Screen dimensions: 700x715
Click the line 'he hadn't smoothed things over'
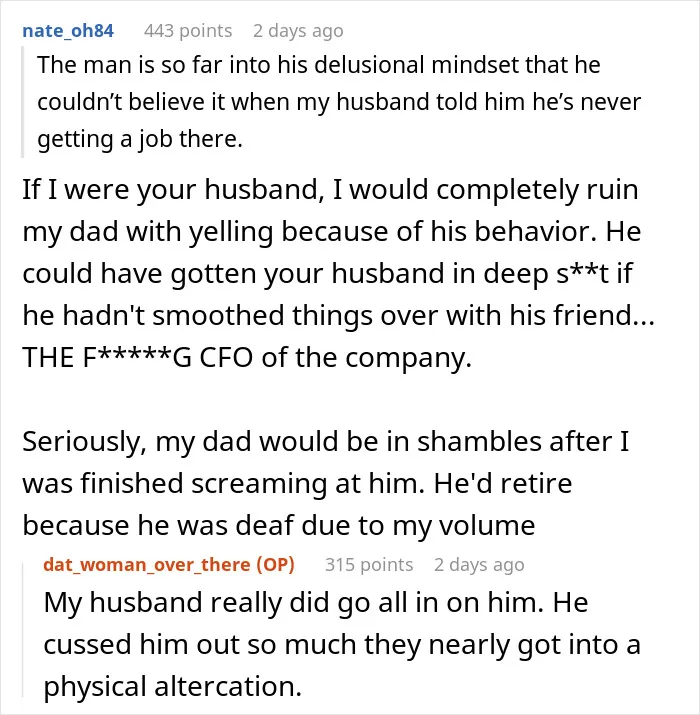coord(338,316)
